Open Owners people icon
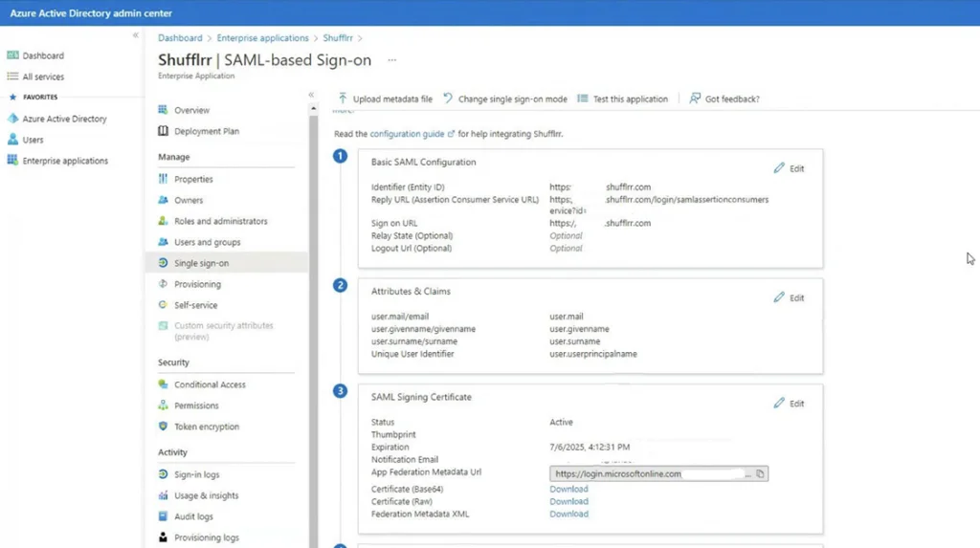This screenshot has height=548, width=980. point(163,200)
